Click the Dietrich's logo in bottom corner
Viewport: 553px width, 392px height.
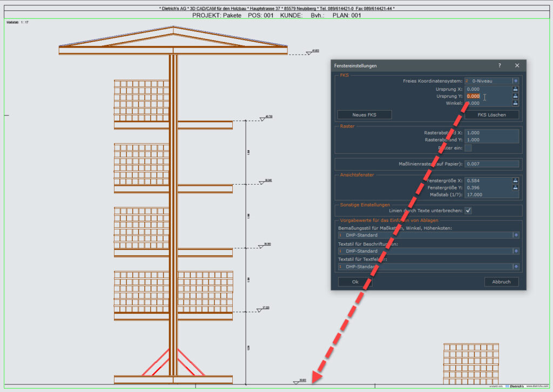click(513, 387)
